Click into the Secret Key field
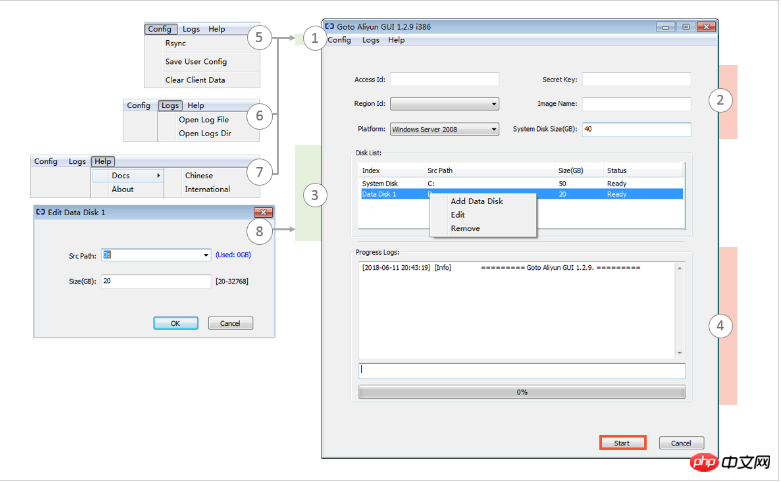Image resolution: width=781 pixels, height=482 pixels. click(637, 79)
